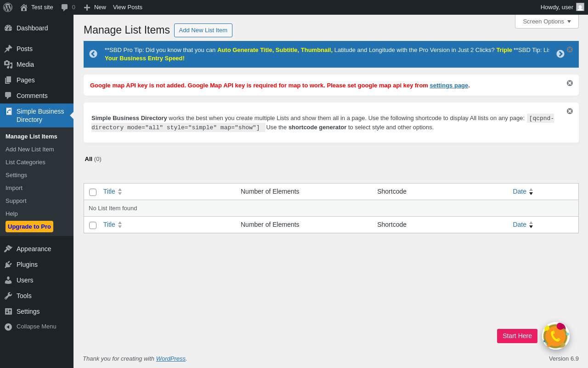Click the plus New icon
The width and height of the screenshot is (588, 368).
point(87,7)
